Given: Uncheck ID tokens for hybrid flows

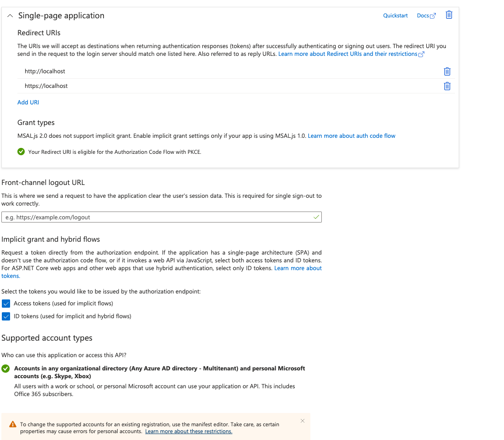Looking at the screenshot, I should pos(6,316).
